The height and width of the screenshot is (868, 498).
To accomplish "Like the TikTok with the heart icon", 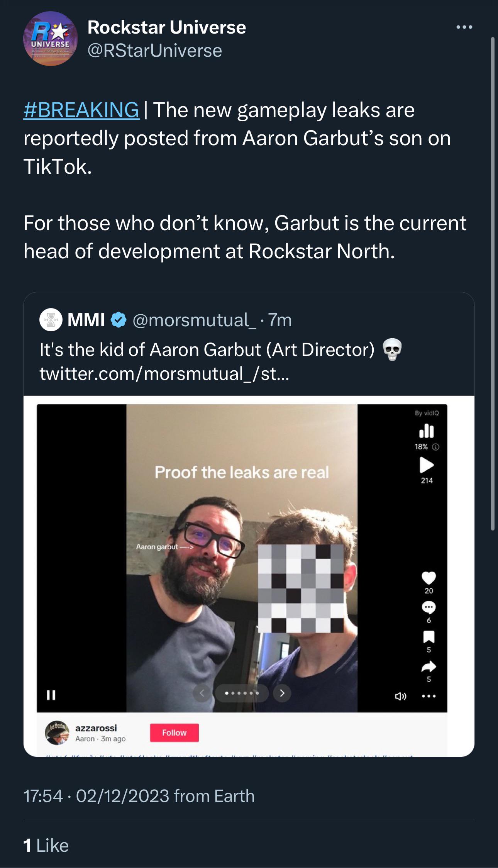I will [x=429, y=578].
